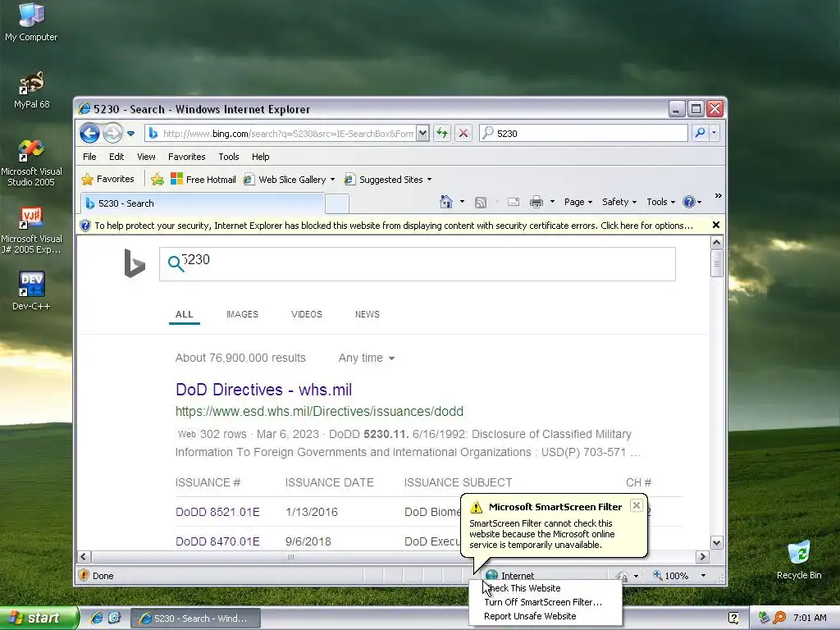Screen dimensions: 840x630
Task: Select the ALL results tab
Action: [185, 314]
